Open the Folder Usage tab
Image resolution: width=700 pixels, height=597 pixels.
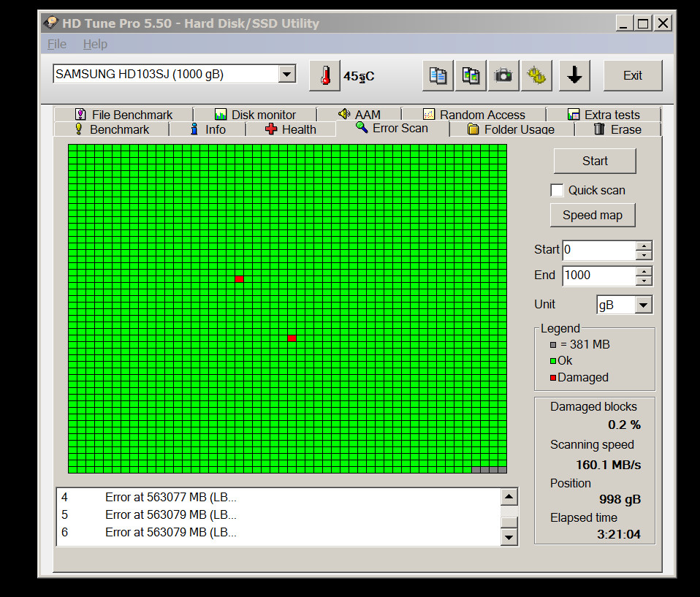coord(511,129)
